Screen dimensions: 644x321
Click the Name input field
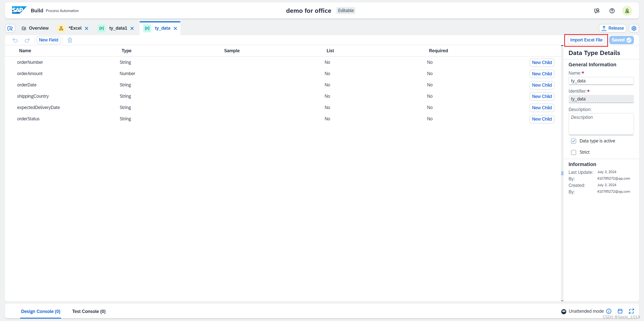click(x=601, y=81)
